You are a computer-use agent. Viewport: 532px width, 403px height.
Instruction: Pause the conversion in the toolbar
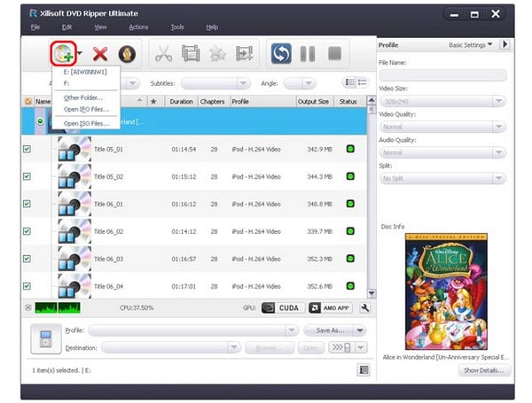(x=308, y=53)
